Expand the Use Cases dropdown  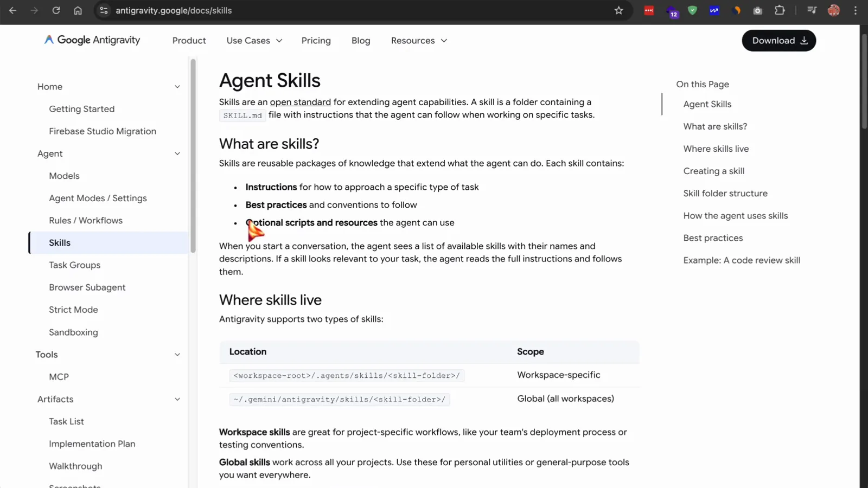click(254, 41)
